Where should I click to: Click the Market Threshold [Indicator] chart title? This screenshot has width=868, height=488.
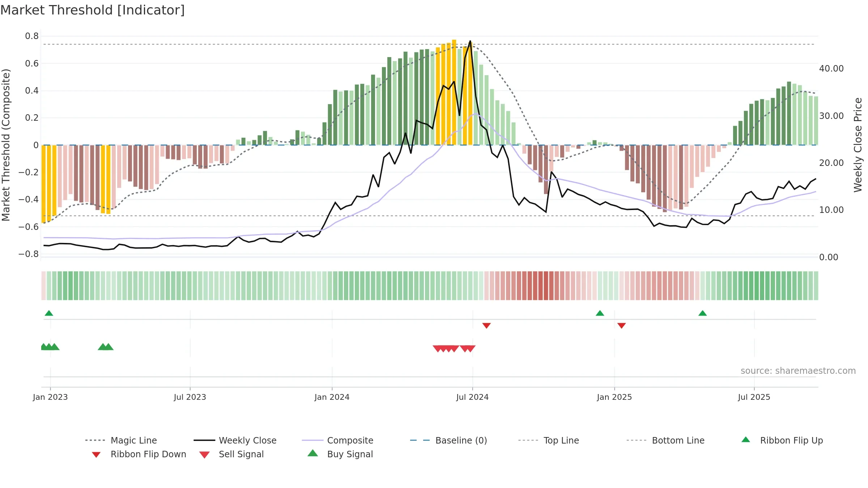coord(93,10)
